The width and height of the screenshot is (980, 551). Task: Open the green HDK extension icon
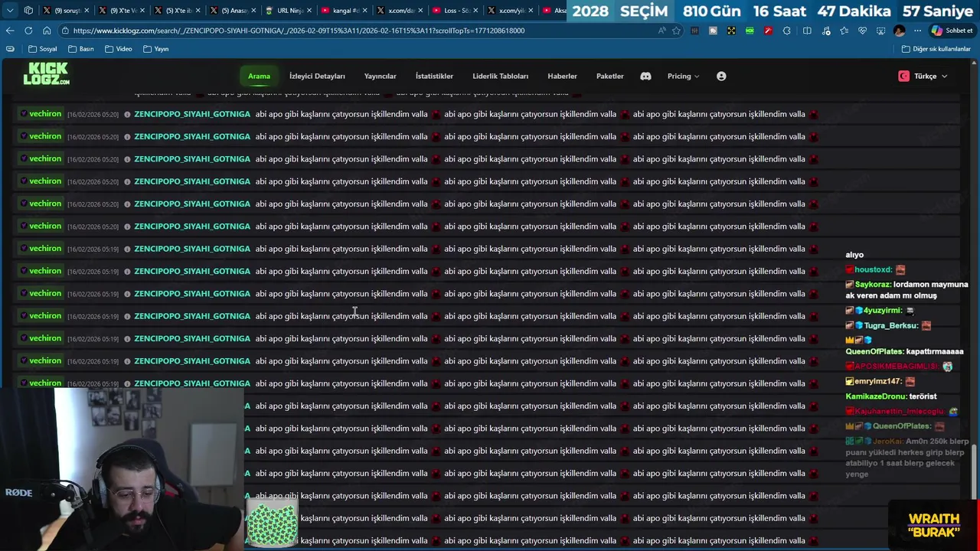click(750, 31)
